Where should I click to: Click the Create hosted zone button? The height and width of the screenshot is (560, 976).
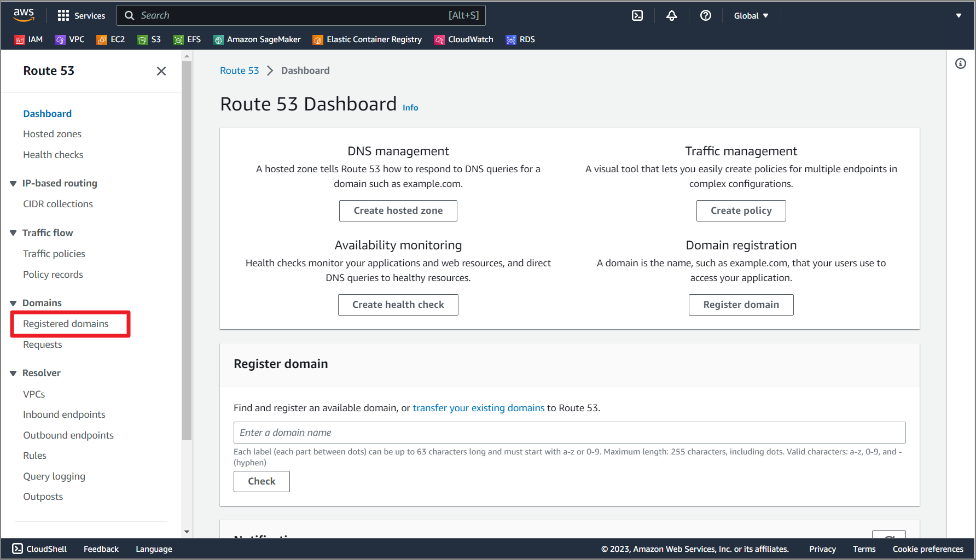click(x=398, y=211)
